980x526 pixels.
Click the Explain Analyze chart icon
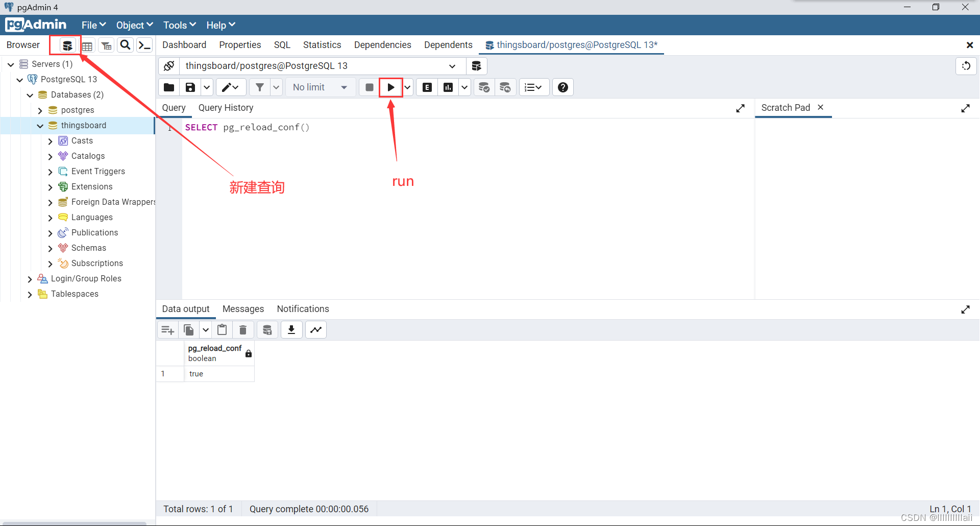click(x=448, y=87)
